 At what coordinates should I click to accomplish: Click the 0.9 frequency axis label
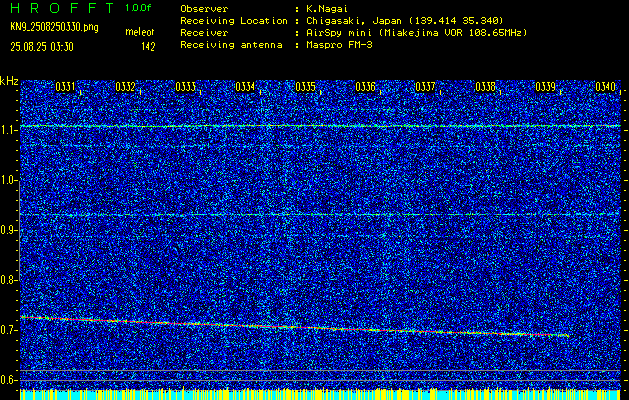[7, 230]
